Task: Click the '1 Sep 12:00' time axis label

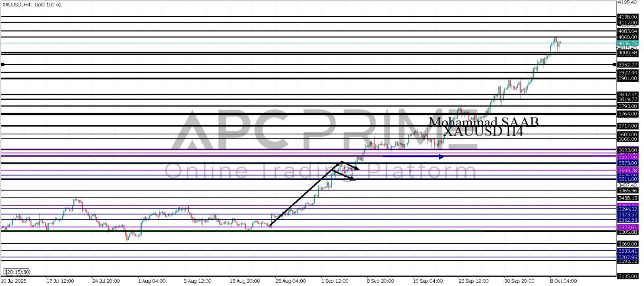Action: coord(334,281)
